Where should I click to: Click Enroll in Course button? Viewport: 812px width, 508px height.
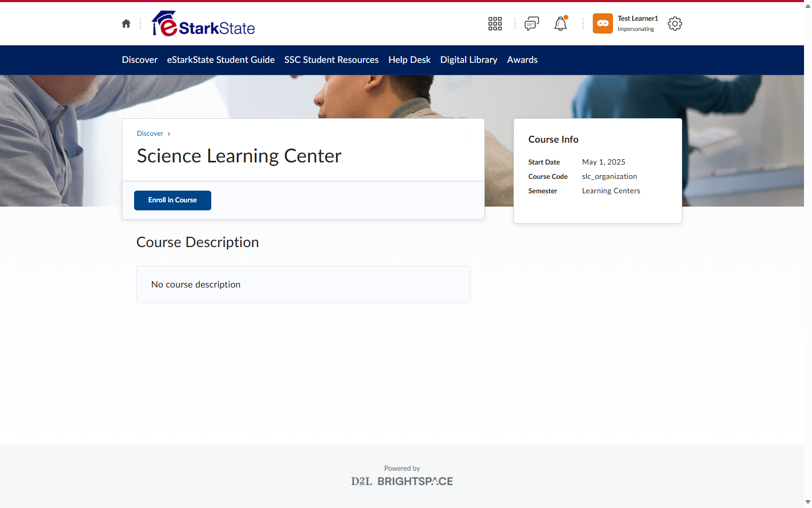pyautogui.click(x=172, y=200)
